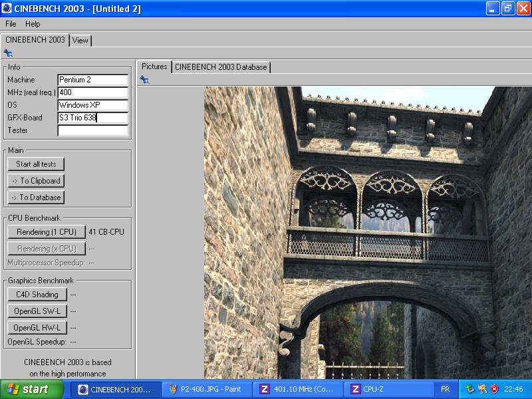Click the red shield security tray icon

495,389
